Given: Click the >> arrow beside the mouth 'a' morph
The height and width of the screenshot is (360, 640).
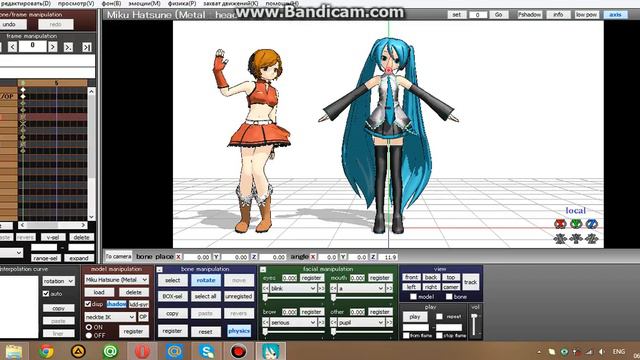Looking at the screenshot, I should click(389, 289).
